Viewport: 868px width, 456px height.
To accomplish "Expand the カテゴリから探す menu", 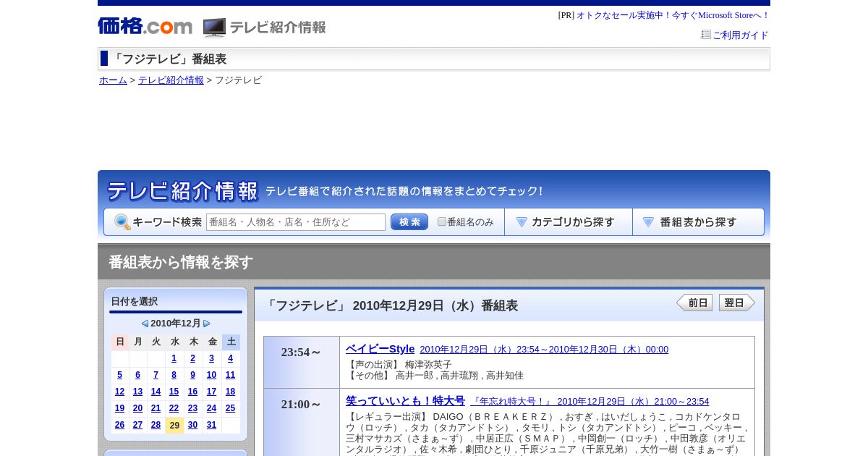I will tap(569, 222).
